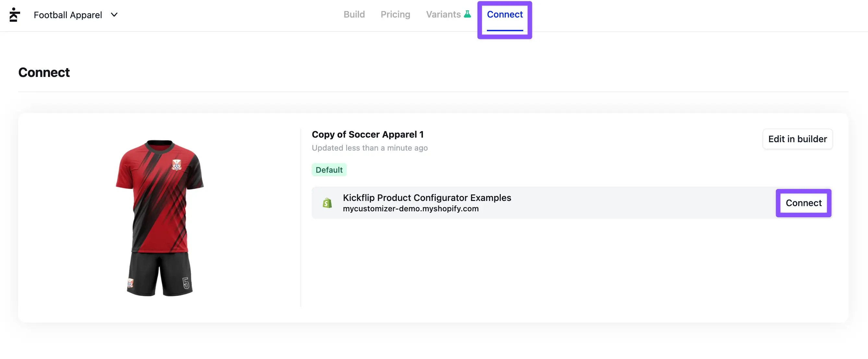868x359 pixels.
Task: Click the Shopify bag icon
Action: (327, 203)
